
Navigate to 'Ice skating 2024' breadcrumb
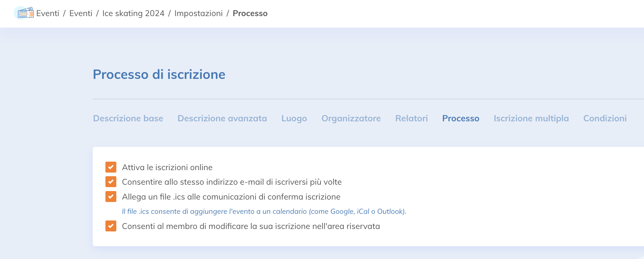[133, 13]
